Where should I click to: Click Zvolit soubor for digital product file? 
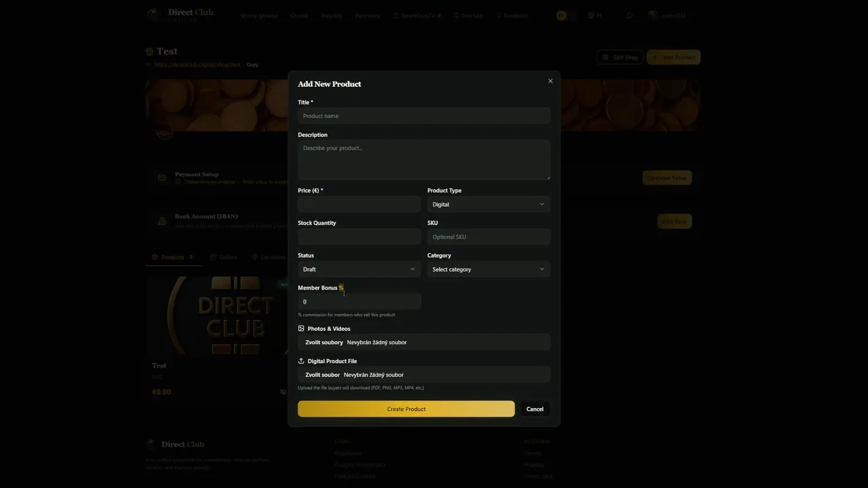tap(323, 375)
